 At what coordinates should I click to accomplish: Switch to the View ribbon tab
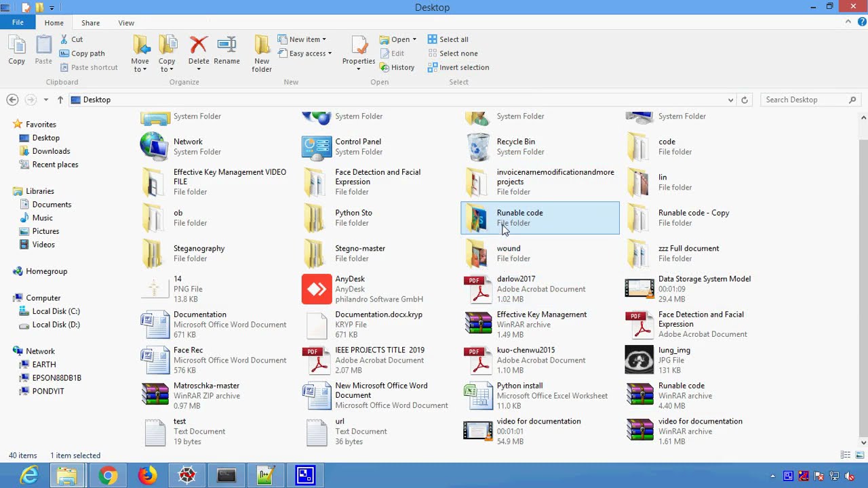(126, 23)
